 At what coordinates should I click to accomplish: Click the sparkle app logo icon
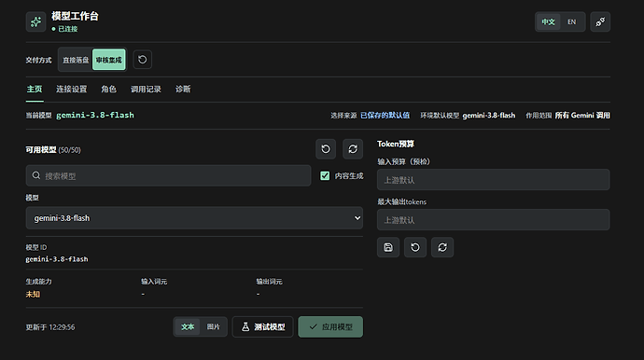pyautogui.click(x=35, y=21)
